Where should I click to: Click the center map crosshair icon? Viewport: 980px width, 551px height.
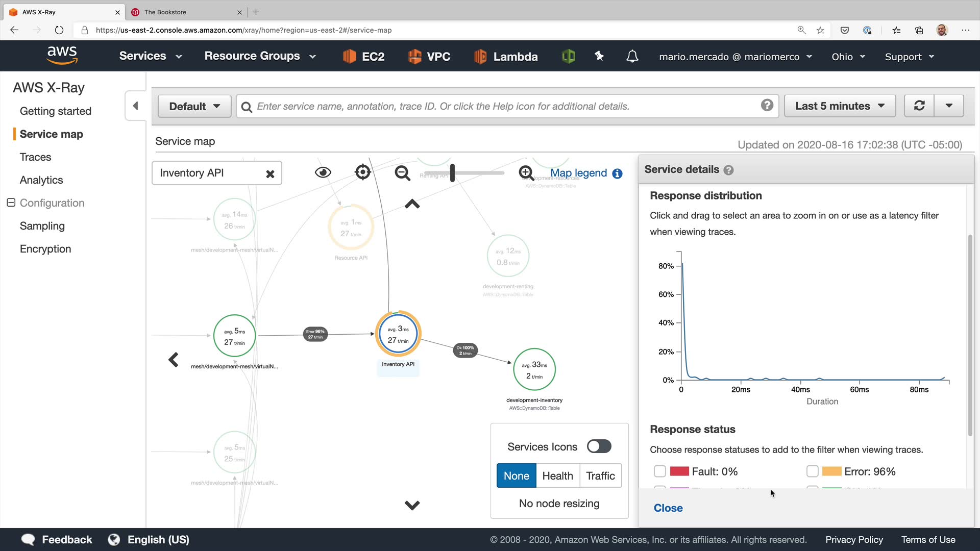362,172
